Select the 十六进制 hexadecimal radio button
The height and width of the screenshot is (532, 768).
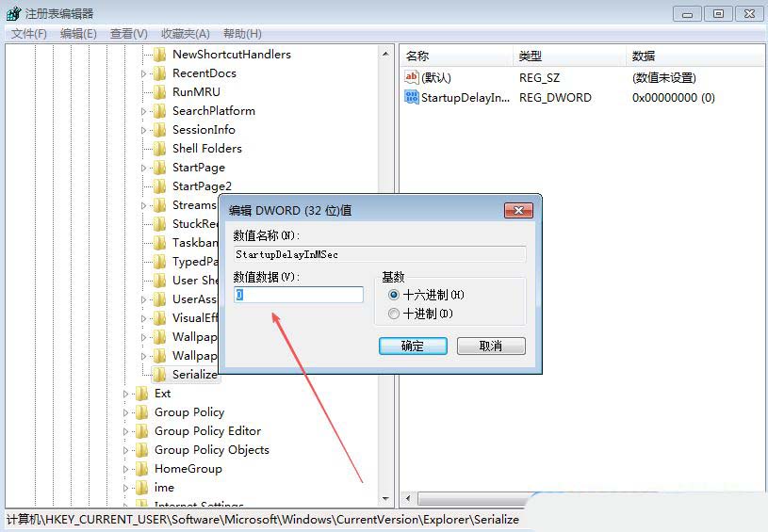(394, 295)
